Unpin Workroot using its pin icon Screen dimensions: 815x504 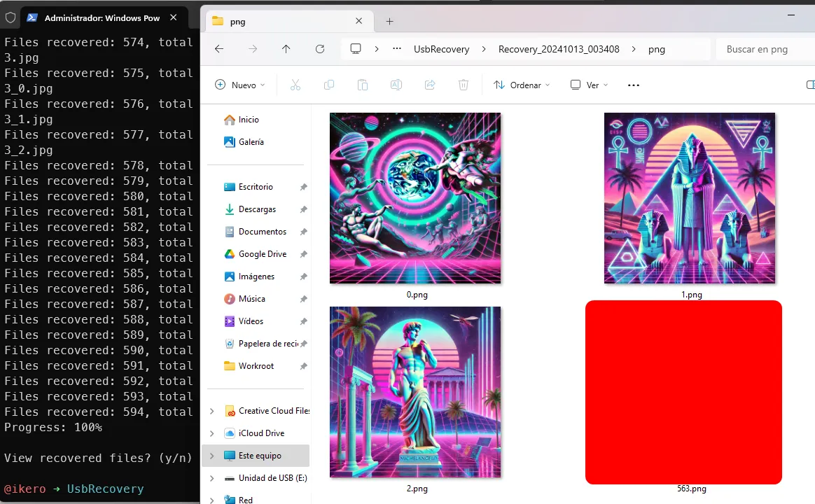point(304,366)
